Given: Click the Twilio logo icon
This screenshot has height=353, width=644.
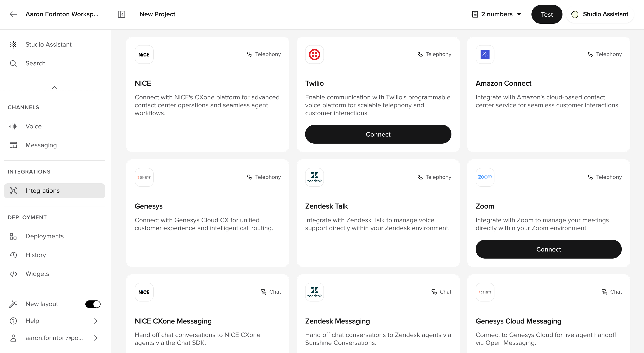Looking at the screenshot, I should 314,54.
